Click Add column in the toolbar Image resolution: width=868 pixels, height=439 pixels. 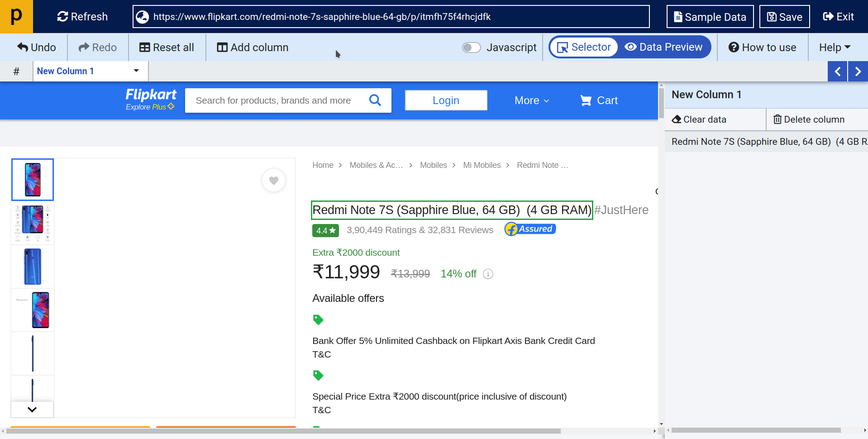pyautogui.click(x=253, y=48)
